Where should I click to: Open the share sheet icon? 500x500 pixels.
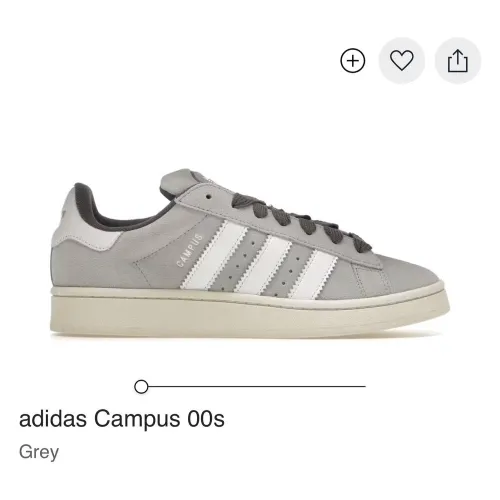point(458,61)
